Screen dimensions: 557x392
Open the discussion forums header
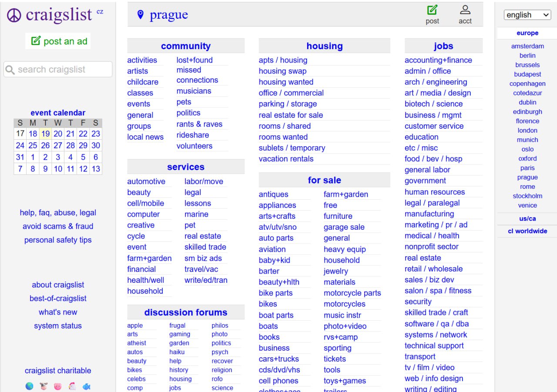(186, 312)
